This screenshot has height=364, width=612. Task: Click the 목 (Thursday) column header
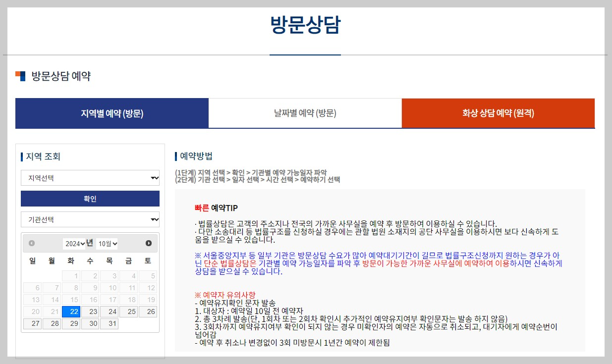pos(109,260)
